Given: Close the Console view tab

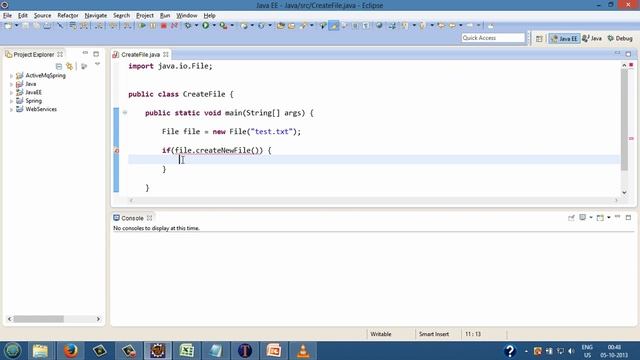Looking at the screenshot, I should click(x=149, y=218).
